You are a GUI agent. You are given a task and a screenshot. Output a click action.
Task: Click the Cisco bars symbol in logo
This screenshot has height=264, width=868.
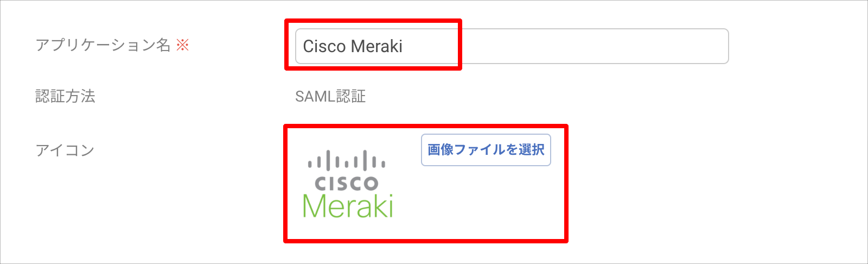347,160
